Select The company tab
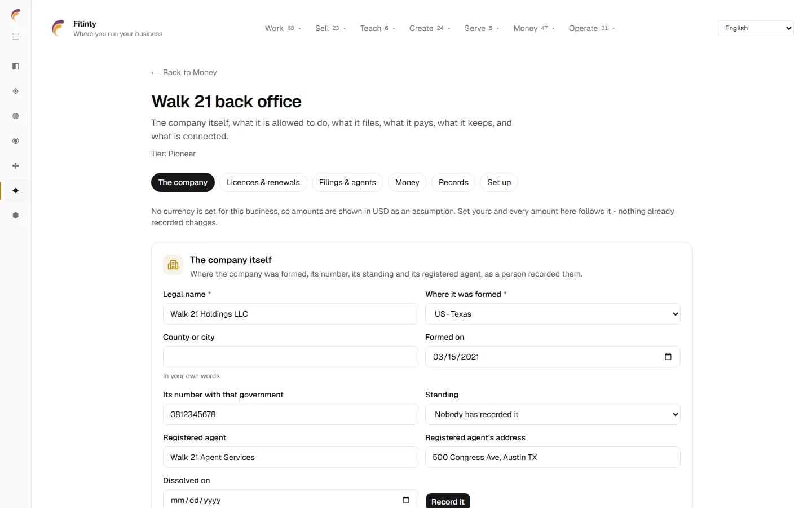The height and width of the screenshot is (508, 812). [x=183, y=182]
